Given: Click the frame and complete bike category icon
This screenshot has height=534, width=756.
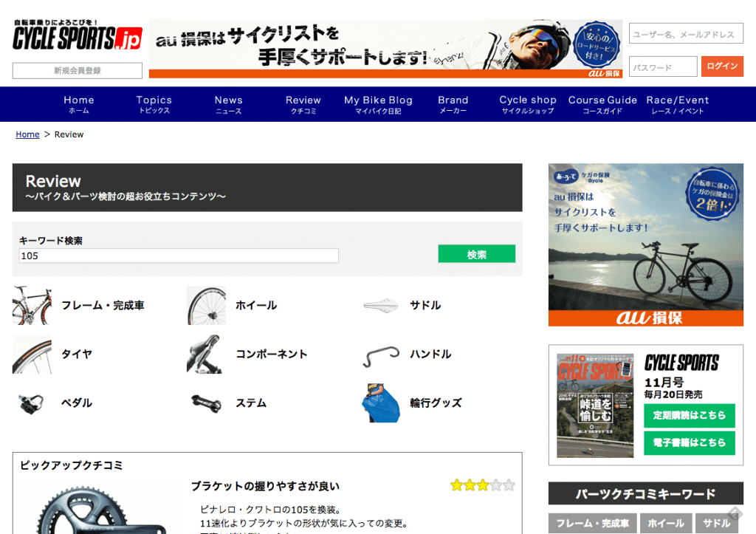Looking at the screenshot, I should pyautogui.click(x=32, y=306).
